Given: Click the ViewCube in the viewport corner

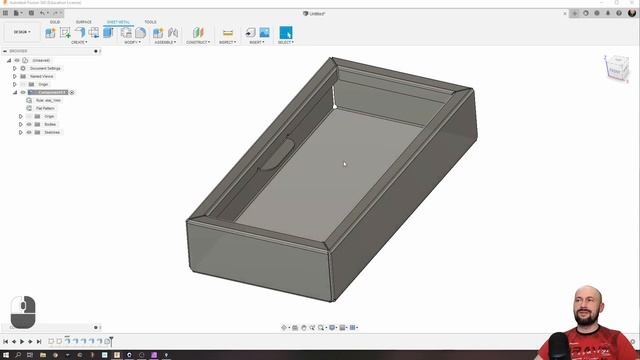Looking at the screenshot, I should pos(617,68).
